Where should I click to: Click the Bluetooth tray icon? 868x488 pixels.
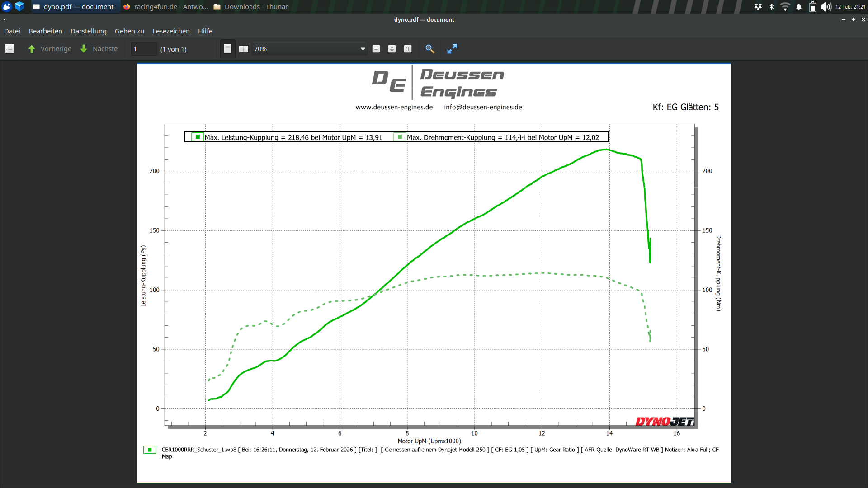(772, 7)
